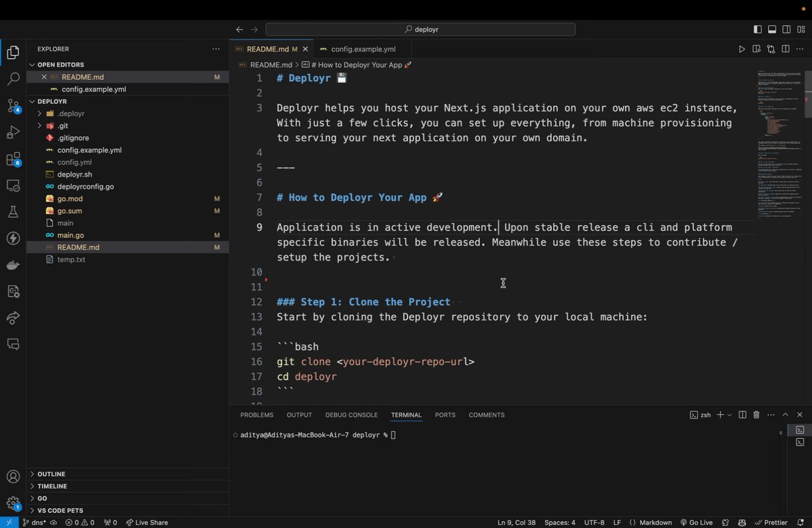Open Ln 9, Col 38 go-to-line
This screenshot has width=812, height=528.
[x=516, y=522]
